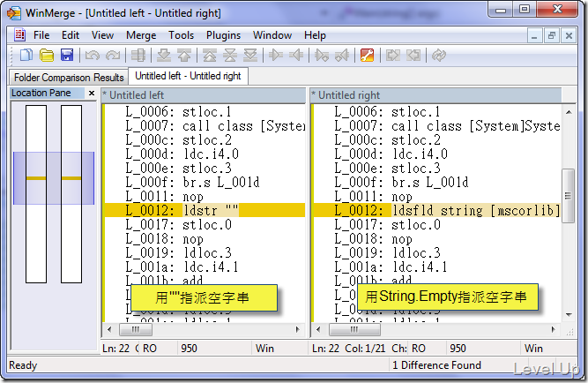Click the New document toolbar icon

[x=26, y=56]
